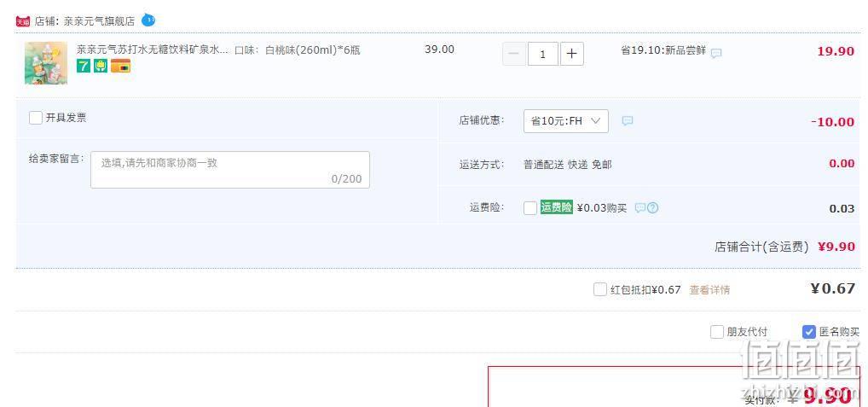868x407 pixels.
Task: Open product title 亲亲元气苏打水无糖饮料矿泉水
Action: pyautogui.click(x=152, y=49)
